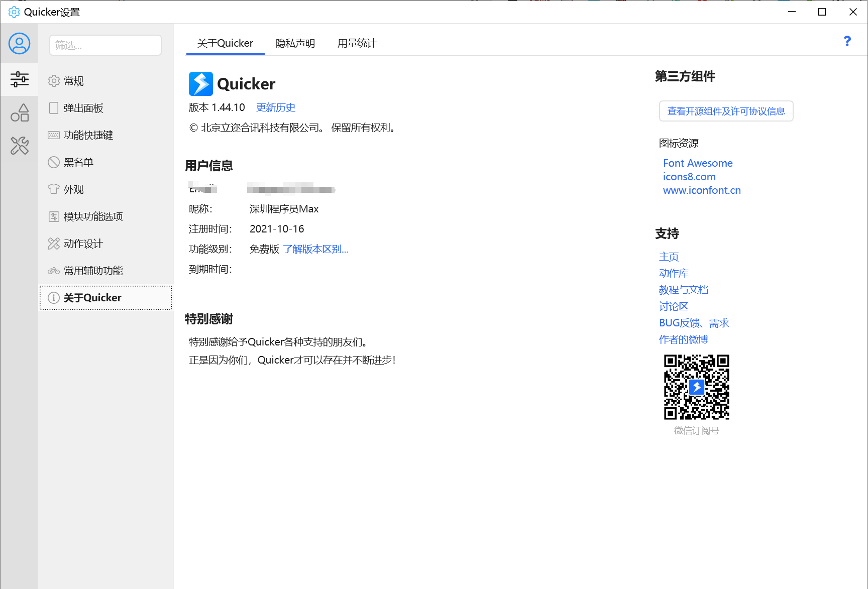The height and width of the screenshot is (589, 868).
Task: Open the 教程与文档 link
Action: [x=684, y=290]
